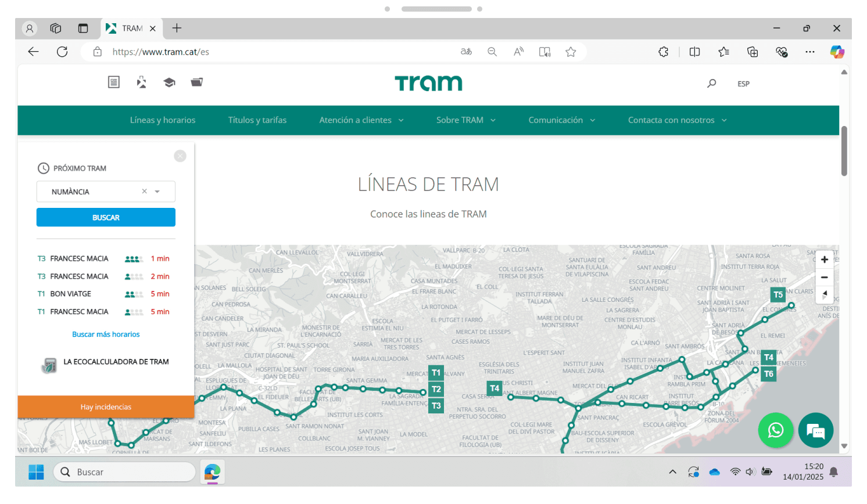Open La Ecocalculadora de TRAM link

coord(116,362)
